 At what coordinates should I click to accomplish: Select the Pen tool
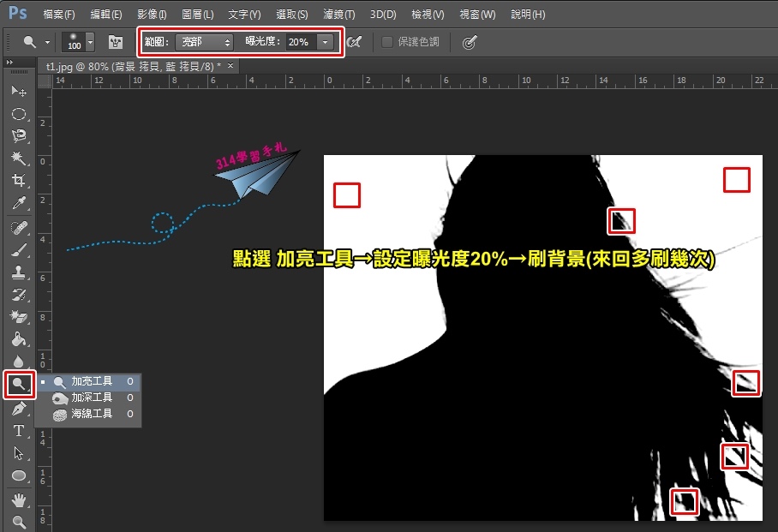pos(19,409)
